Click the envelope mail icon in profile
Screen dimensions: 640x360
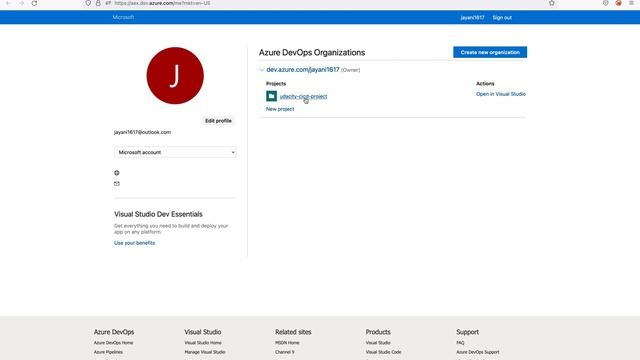[x=117, y=184]
